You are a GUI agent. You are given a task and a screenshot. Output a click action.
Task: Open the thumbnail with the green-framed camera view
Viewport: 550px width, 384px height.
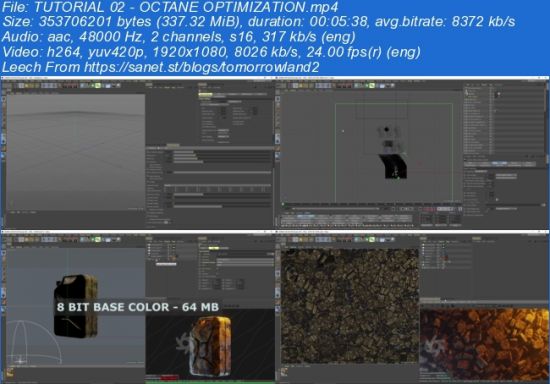point(412,153)
